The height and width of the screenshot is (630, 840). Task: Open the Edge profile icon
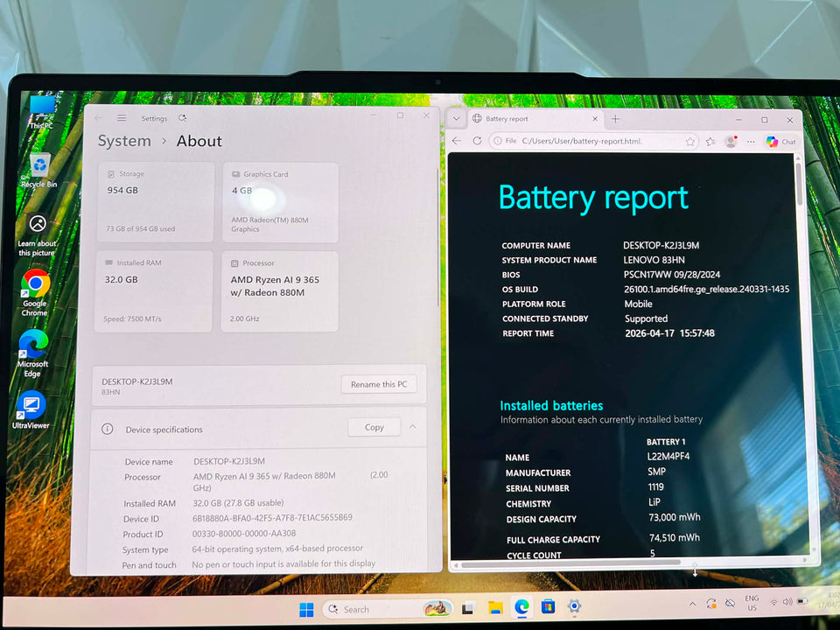[731, 142]
